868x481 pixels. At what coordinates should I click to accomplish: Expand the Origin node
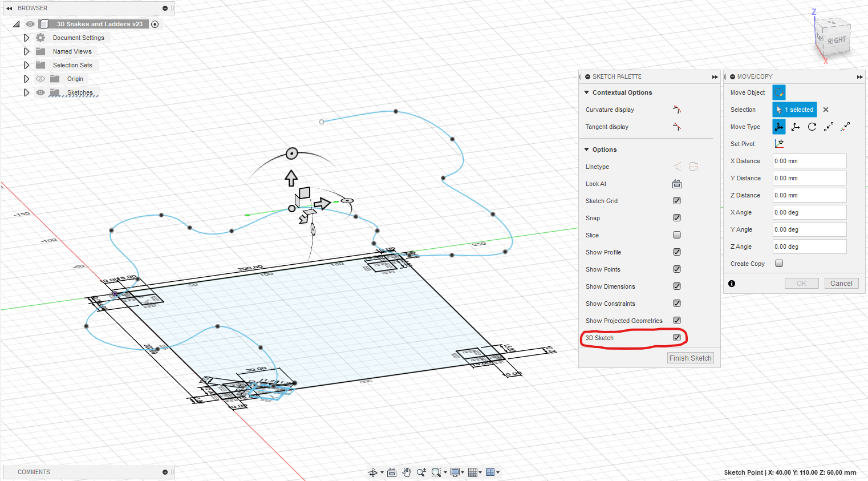pos(26,79)
